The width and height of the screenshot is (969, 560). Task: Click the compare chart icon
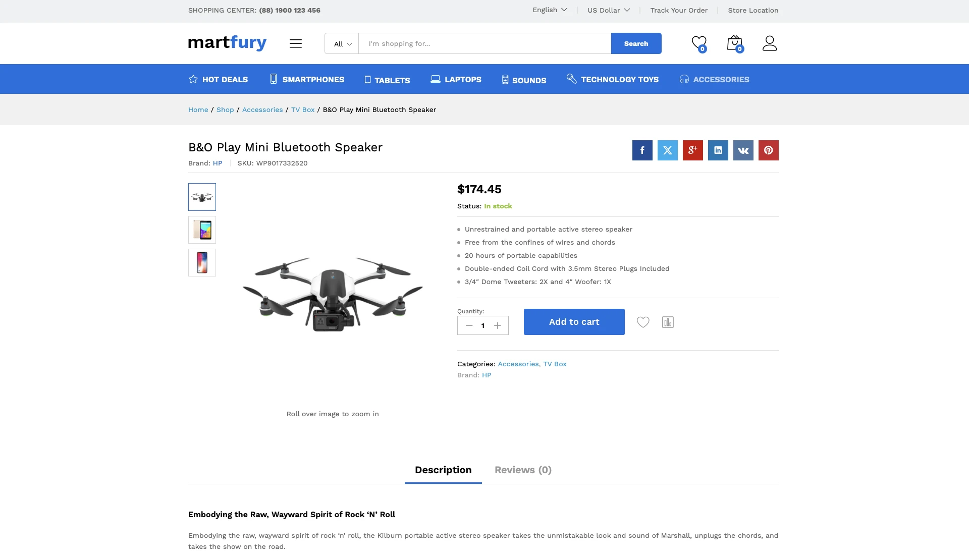coord(668,322)
